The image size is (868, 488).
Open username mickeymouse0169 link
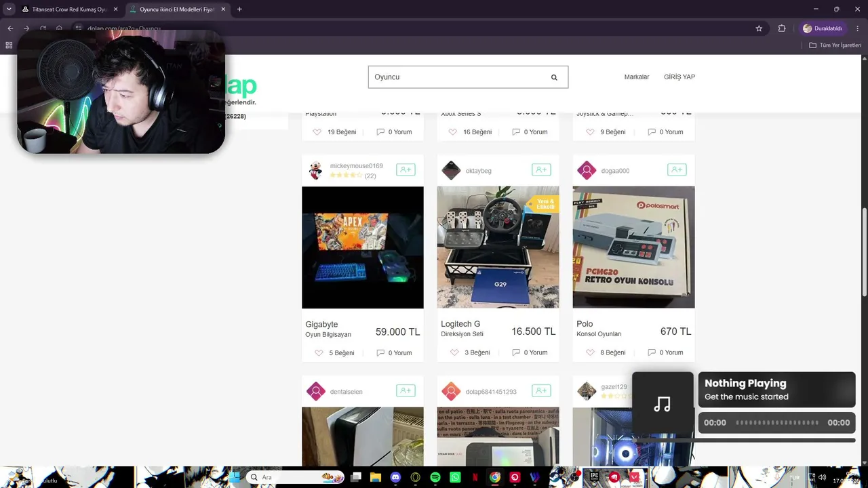pyautogui.click(x=356, y=165)
